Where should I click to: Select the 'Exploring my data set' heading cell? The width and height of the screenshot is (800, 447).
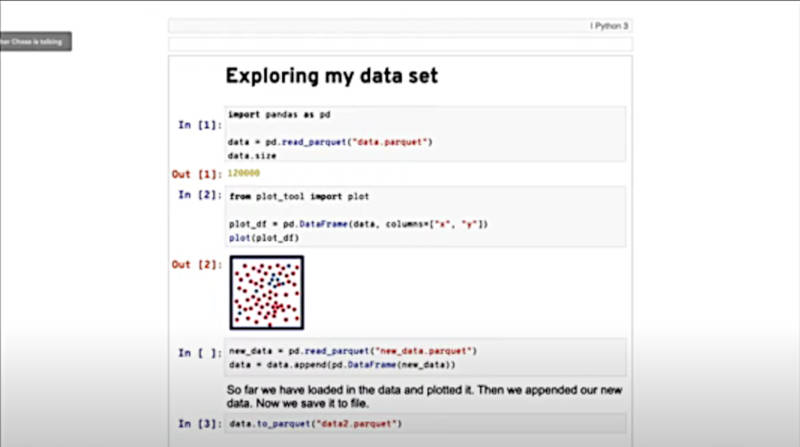tap(332, 76)
